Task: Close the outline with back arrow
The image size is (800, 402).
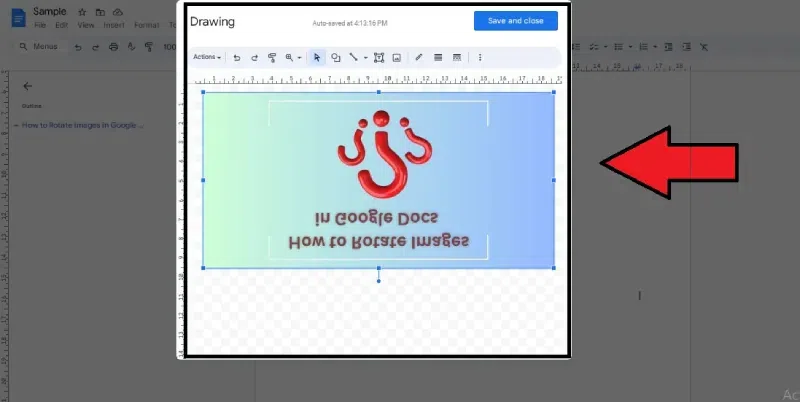Action: pos(28,86)
